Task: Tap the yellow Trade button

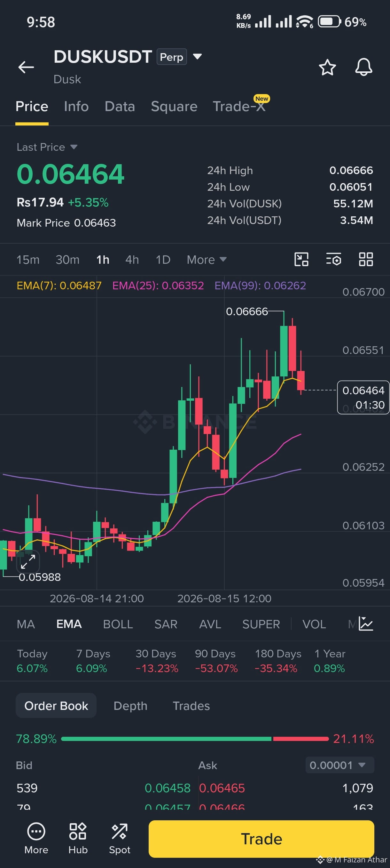Action: tap(261, 839)
